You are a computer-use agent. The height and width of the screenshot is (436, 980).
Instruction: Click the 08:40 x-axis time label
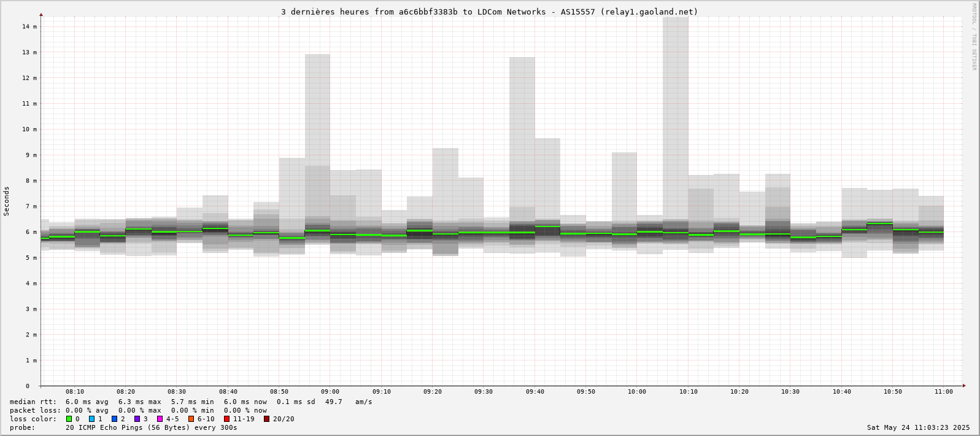click(x=228, y=392)
